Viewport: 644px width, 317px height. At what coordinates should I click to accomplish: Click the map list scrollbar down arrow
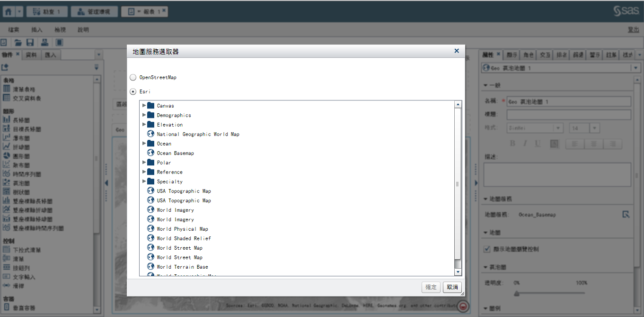point(458,272)
